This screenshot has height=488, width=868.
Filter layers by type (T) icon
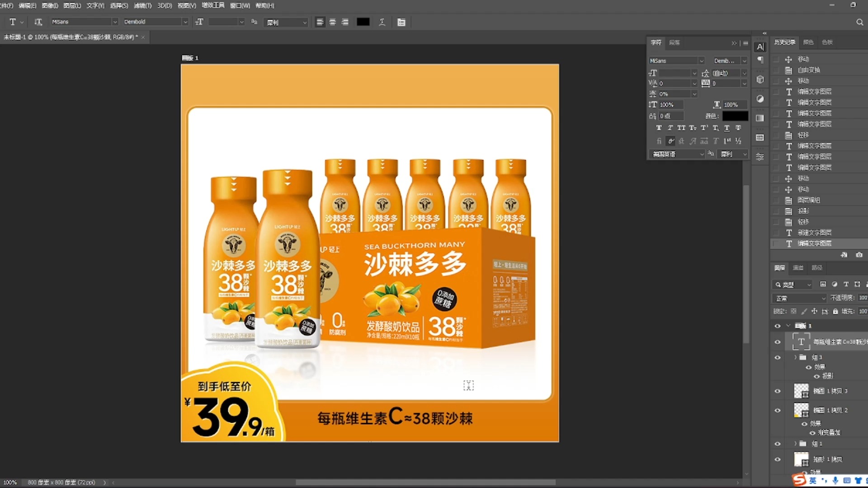point(846,284)
